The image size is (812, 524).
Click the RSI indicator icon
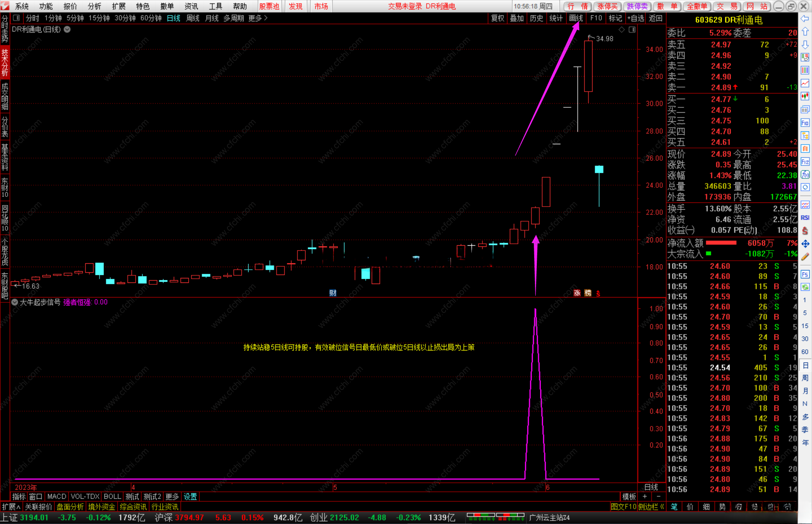pos(804,218)
